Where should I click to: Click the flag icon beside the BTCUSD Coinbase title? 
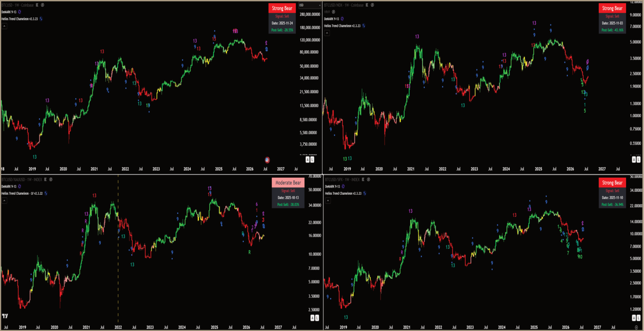tap(37, 5)
